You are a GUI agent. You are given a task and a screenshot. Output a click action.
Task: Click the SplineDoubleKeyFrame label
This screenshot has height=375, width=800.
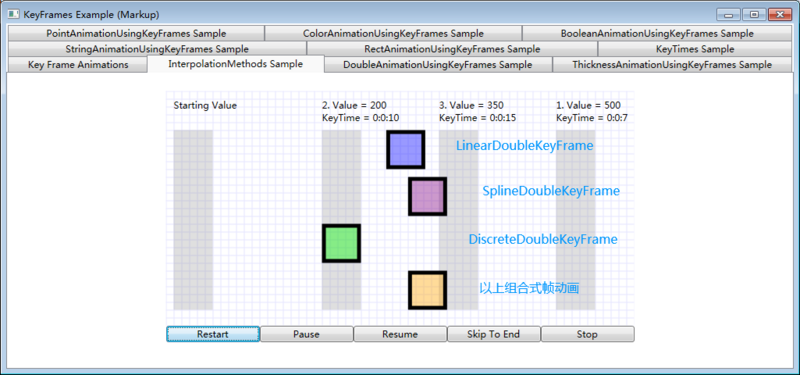pos(551,191)
